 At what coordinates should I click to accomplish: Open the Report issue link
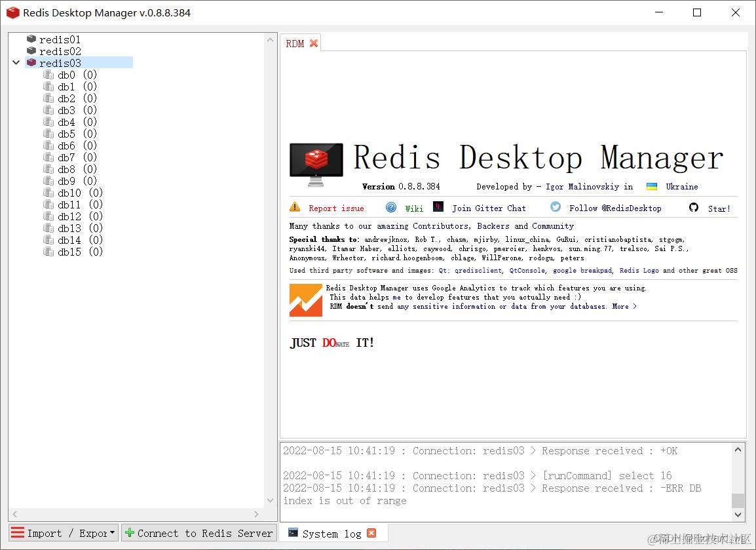pyautogui.click(x=336, y=208)
